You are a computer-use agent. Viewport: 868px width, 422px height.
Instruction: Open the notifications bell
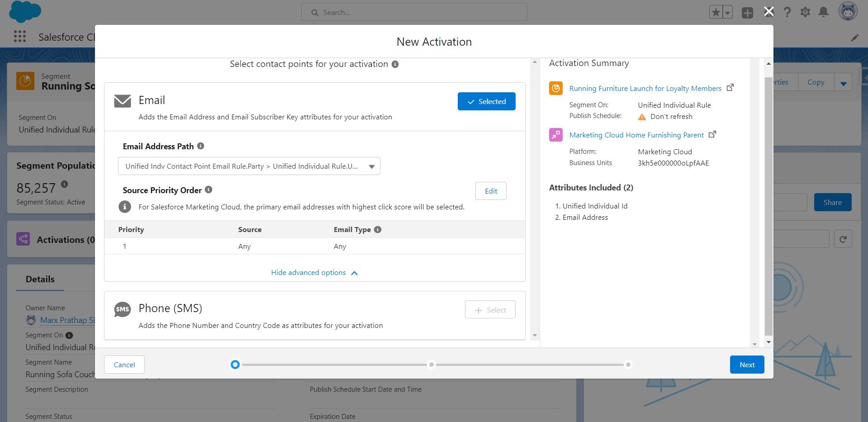(x=824, y=12)
